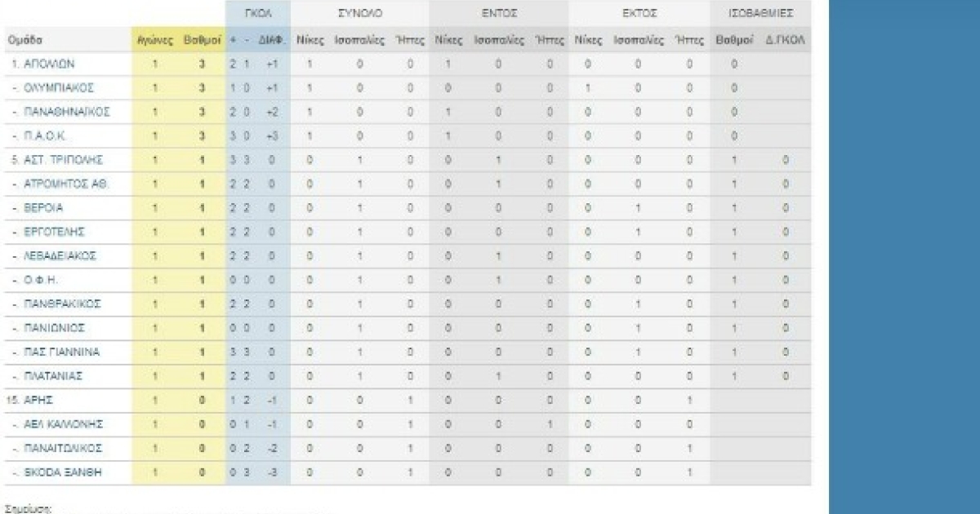Select the ΑΤΡΟΜΗΤΟΣ ΑΘ. team
The width and height of the screenshot is (980, 514).
(65, 184)
